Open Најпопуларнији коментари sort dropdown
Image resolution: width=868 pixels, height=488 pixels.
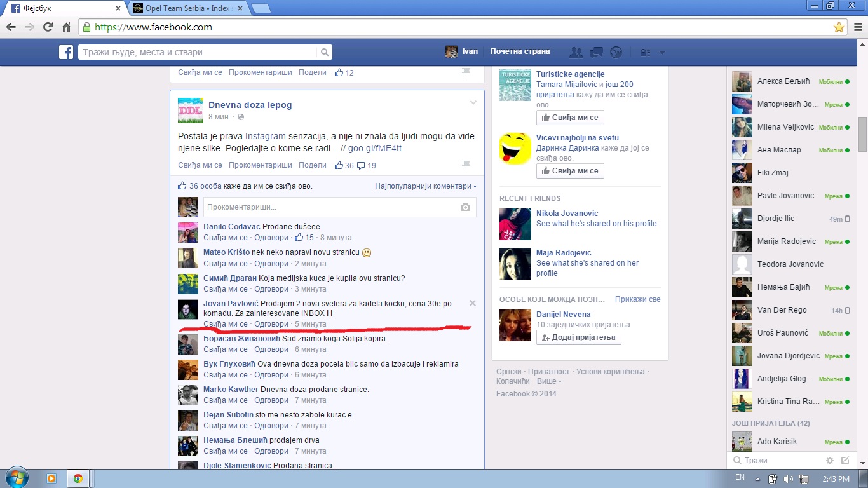[x=426, y=186]
